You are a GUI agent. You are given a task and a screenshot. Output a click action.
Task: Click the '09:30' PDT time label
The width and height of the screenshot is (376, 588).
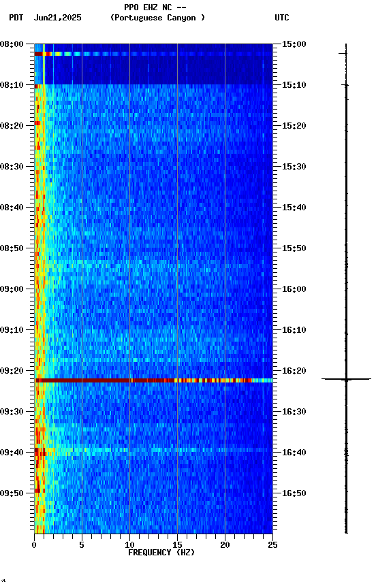(12, 412)
